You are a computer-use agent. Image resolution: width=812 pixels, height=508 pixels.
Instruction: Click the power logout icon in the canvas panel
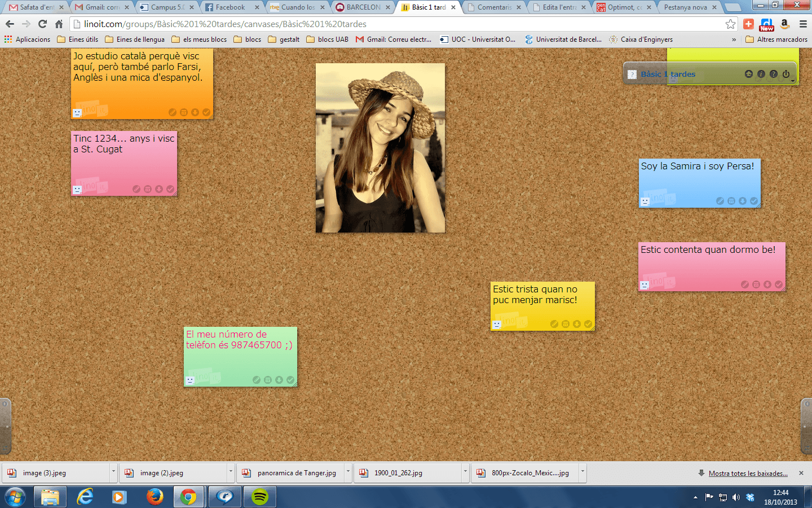click(x=786, y=74)
